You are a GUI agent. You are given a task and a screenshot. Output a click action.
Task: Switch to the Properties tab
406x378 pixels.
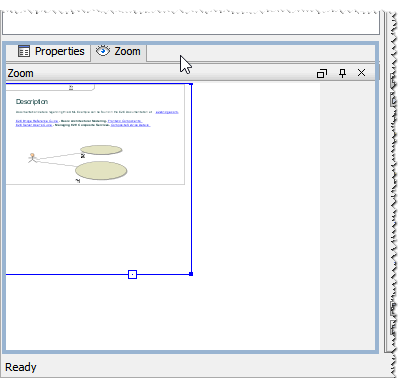(51, 52)
